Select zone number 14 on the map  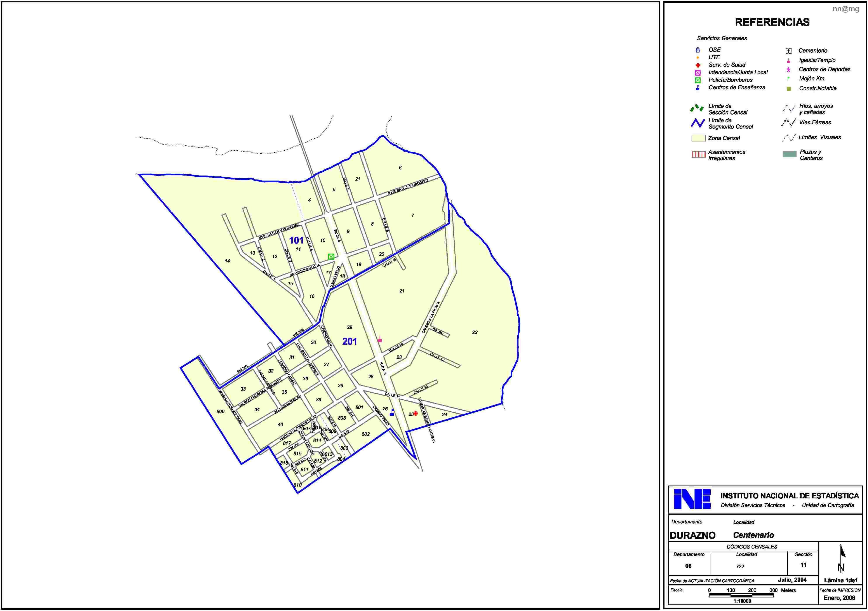coord(227,261)
